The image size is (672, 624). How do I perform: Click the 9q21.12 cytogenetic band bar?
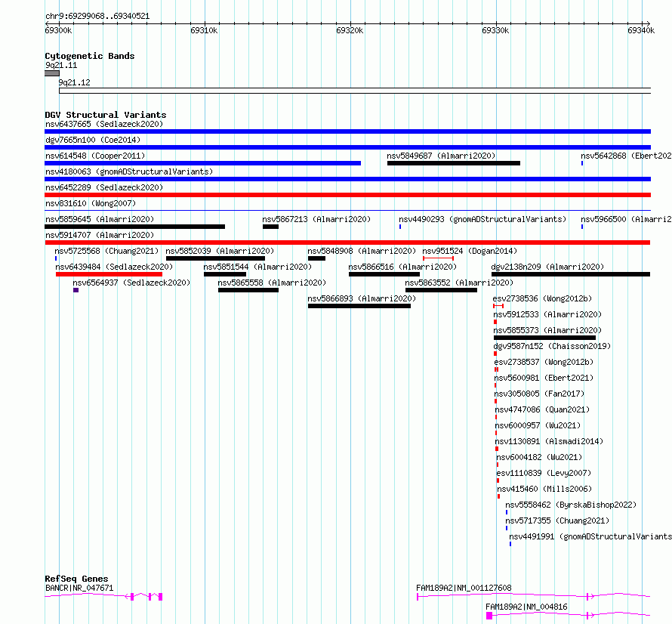coord(355,91)
